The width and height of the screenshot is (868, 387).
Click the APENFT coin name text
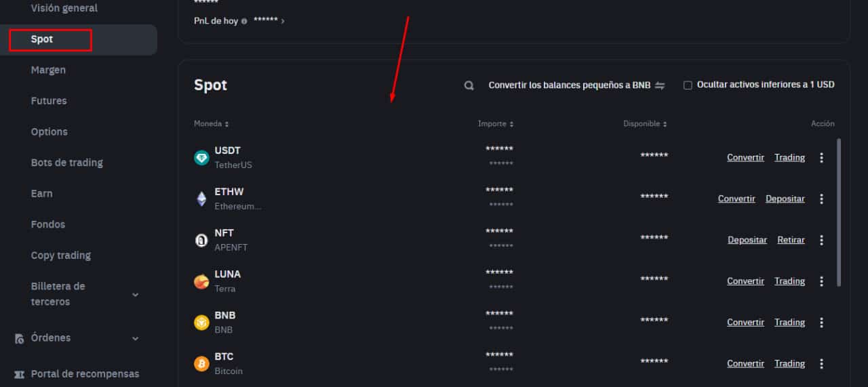coord(231,247)
